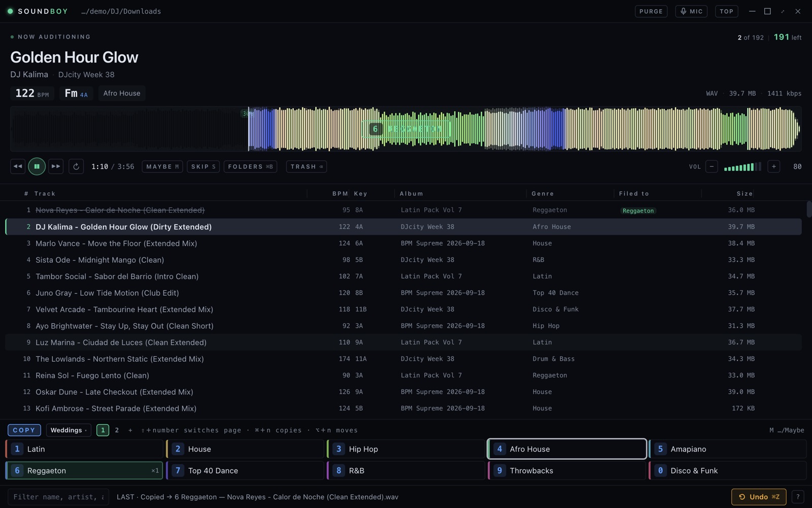This screenshot has height=508, width=812.
Task: Sort by the Key column header
Action: [x=361, y=194]
